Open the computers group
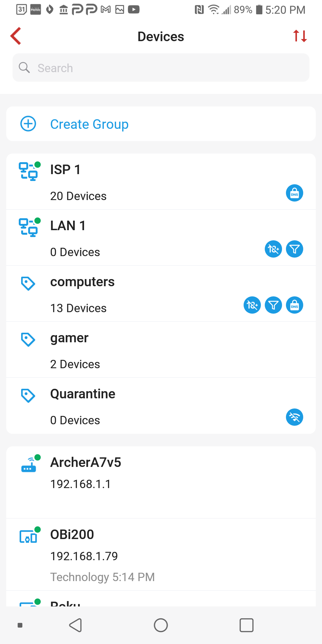This screenshot has height=644, width=322. [x=134, y=293]
